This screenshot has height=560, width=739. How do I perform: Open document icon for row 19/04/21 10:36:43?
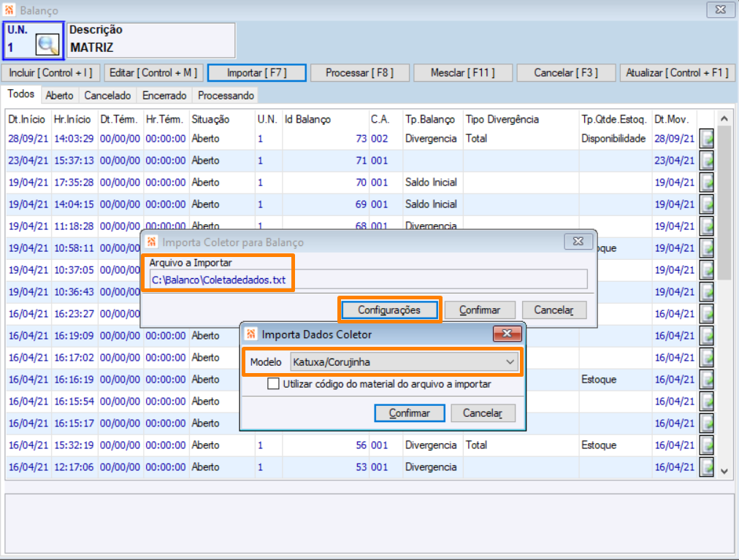[706, 292]
